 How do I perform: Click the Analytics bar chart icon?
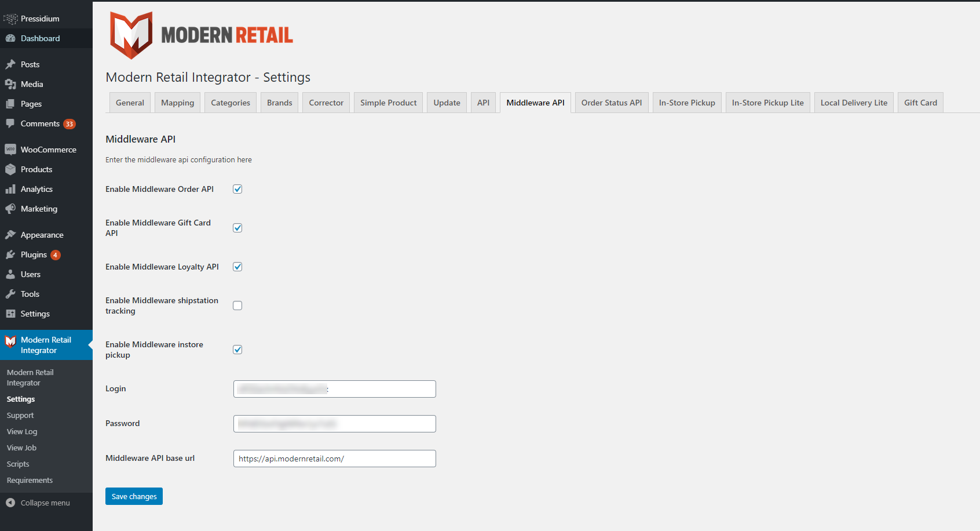10,189
